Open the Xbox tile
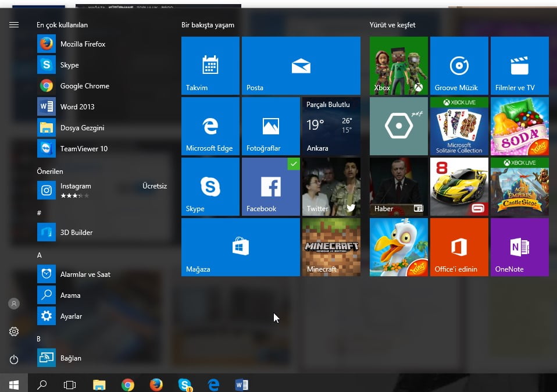Screen dimensions: 557x392 pos(398,65)
